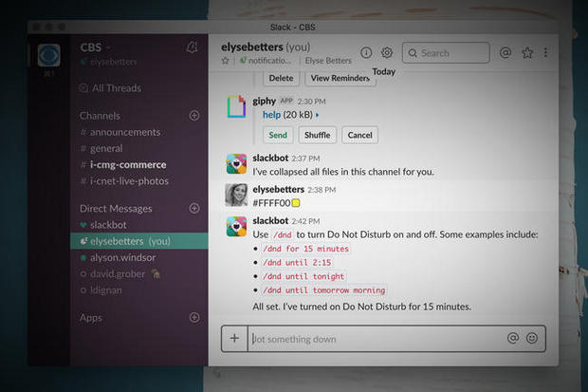Click the Channels section header

[x=100, y=116]
